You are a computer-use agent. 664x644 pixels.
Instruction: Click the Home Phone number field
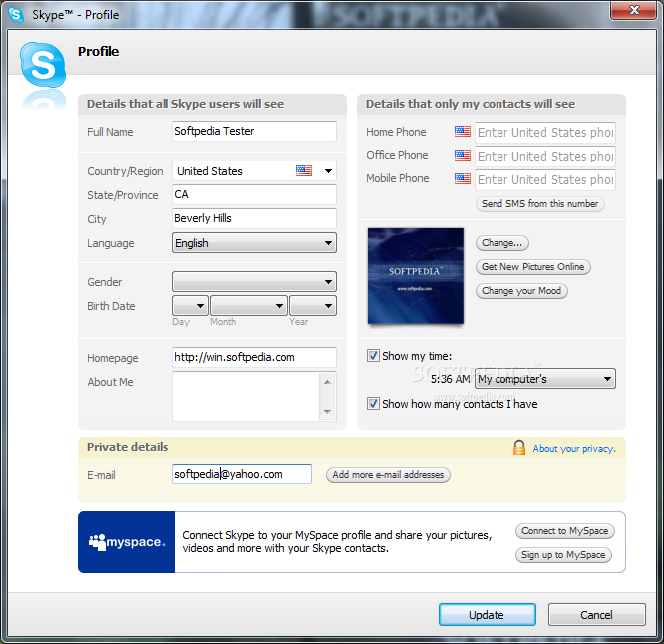(x=545, y=133)
